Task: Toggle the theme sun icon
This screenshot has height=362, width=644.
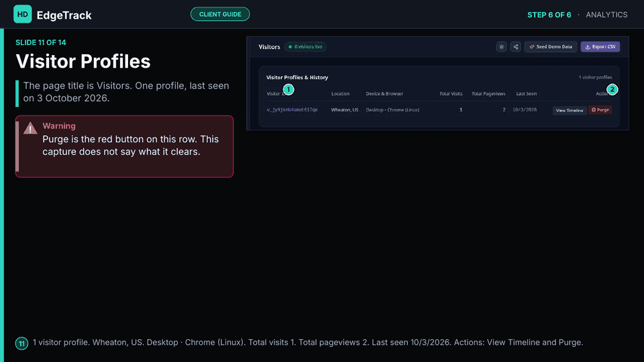Action: pyautogui.click(x=502, y=47)
